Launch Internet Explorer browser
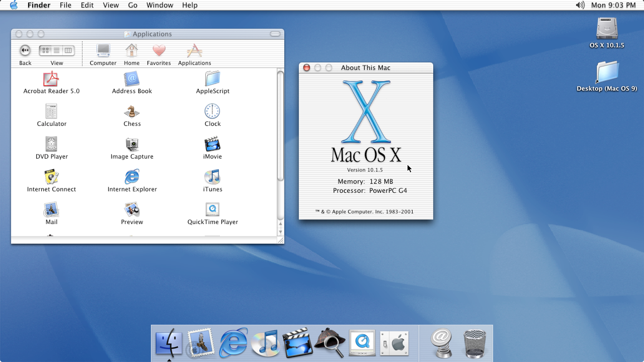Image resolution: width=644 pixels, height=362 pixels. tap(131, 176)
